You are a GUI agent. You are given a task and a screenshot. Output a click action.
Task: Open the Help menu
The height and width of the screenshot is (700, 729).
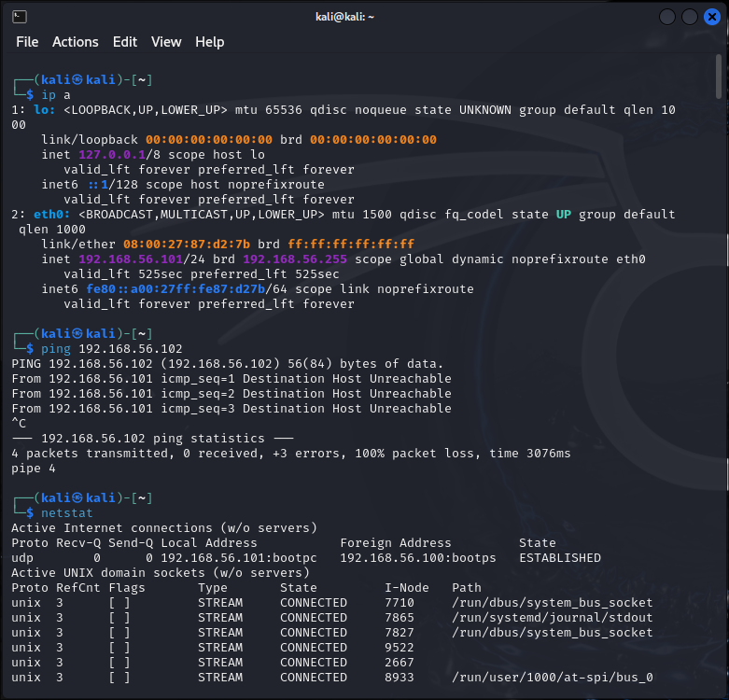click(209, 42)
